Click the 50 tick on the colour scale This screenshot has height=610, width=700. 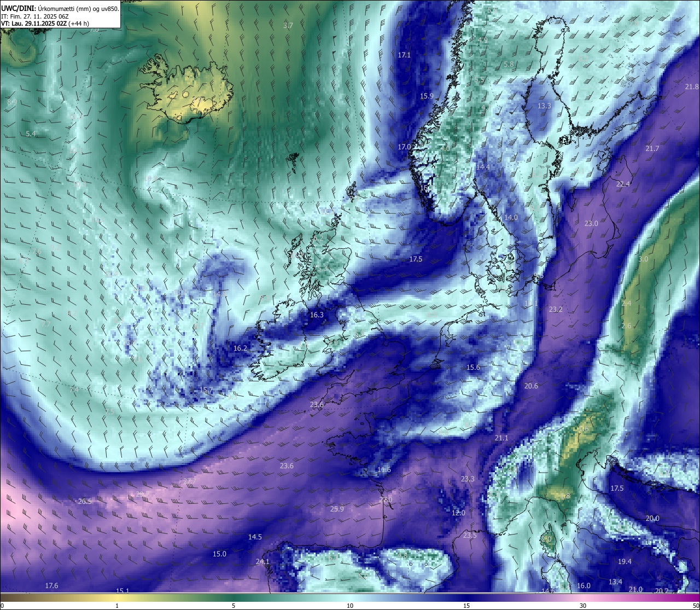click(x=696, y=606)
